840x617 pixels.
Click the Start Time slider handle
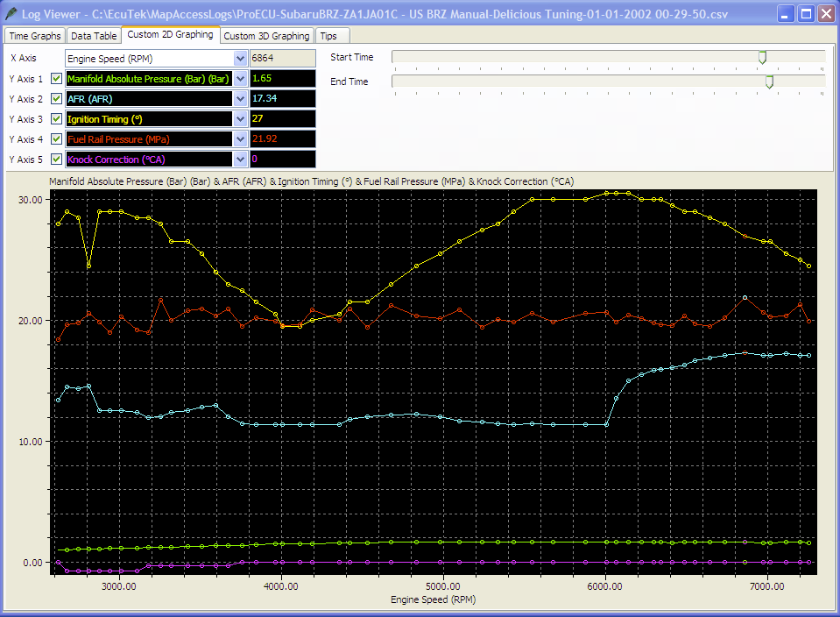pyautogui.click(x=762, y=57)
